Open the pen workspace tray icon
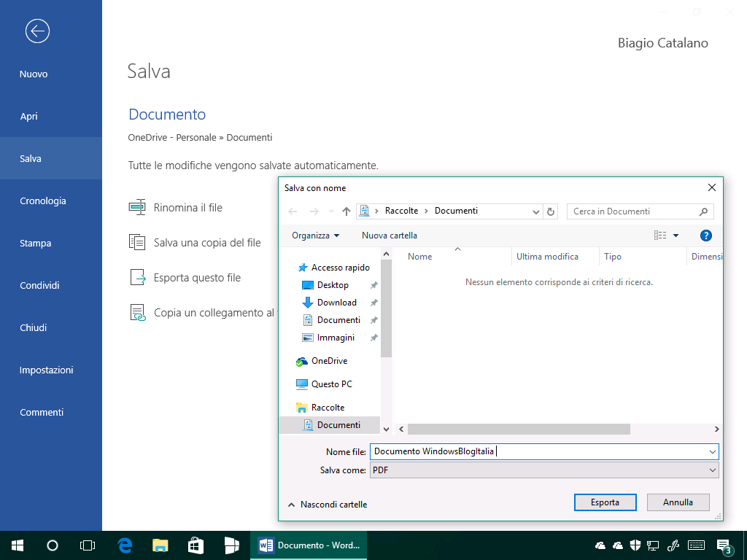The width and height of the screenshot is (747, 560). tap(673, 545)
